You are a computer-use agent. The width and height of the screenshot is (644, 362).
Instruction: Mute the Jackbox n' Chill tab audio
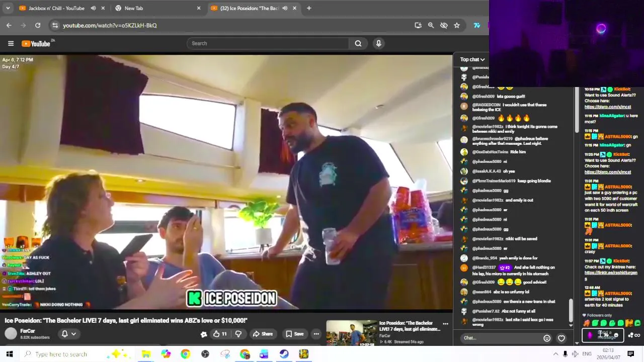[x=93, y=8]
